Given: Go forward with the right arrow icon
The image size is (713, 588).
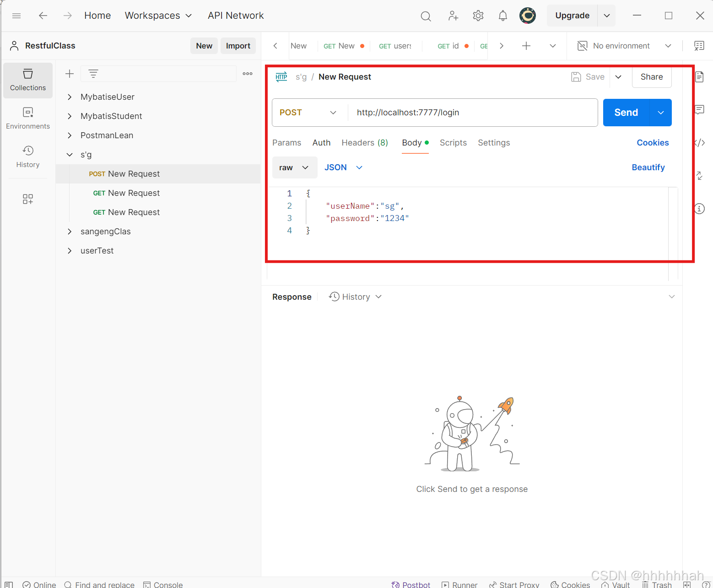Looking at the screenshot, I should [68, 16].
